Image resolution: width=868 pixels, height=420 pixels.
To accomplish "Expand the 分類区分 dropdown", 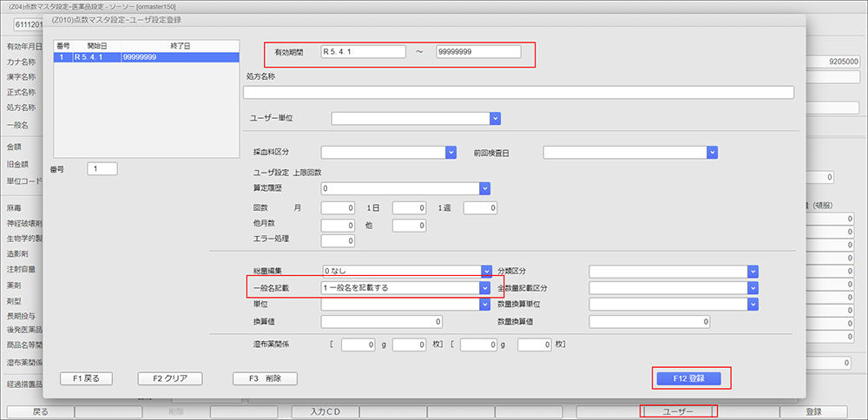I will pos(753,271).
